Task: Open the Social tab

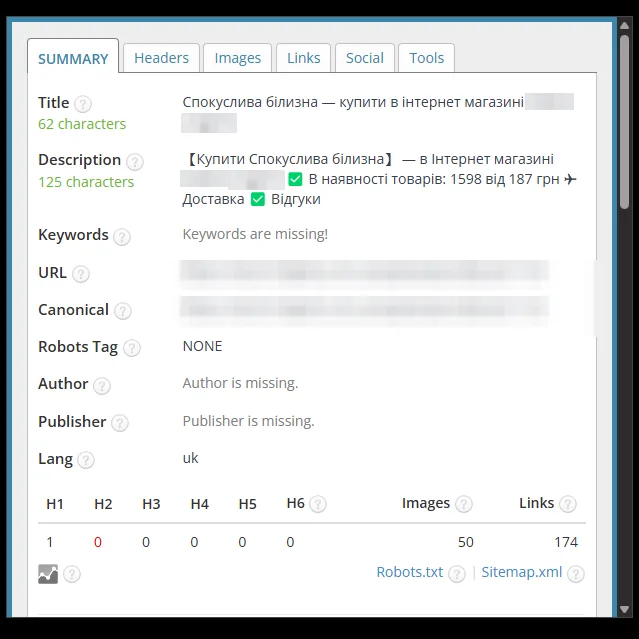Action: 365,58
